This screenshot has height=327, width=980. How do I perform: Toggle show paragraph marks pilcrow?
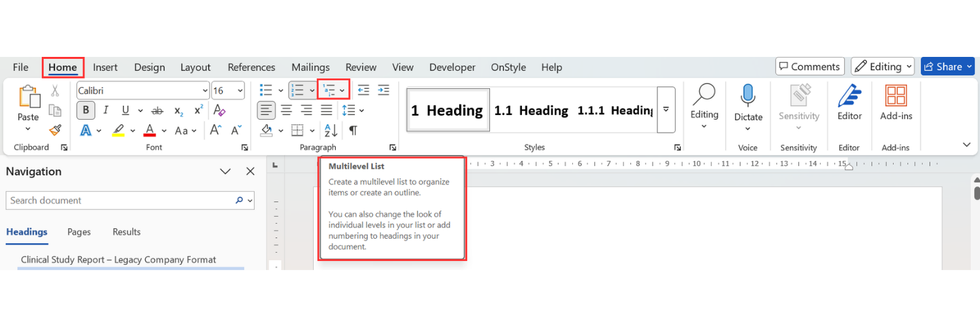pyautogui.click(x=353, y=130)
